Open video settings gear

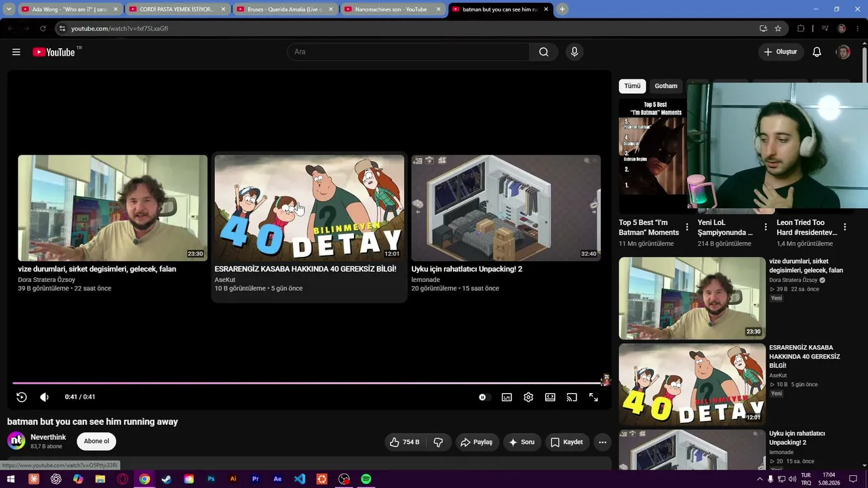(x=528, y=397)
